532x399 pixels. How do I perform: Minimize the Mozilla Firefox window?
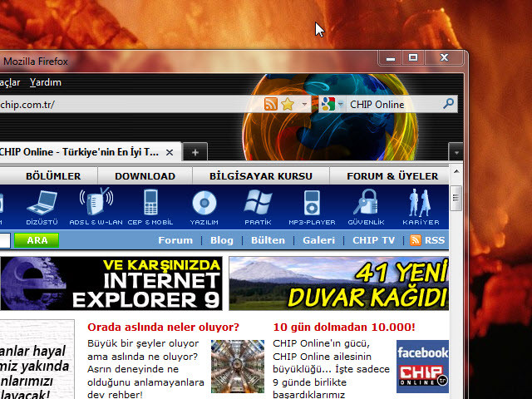click(391, 58)
